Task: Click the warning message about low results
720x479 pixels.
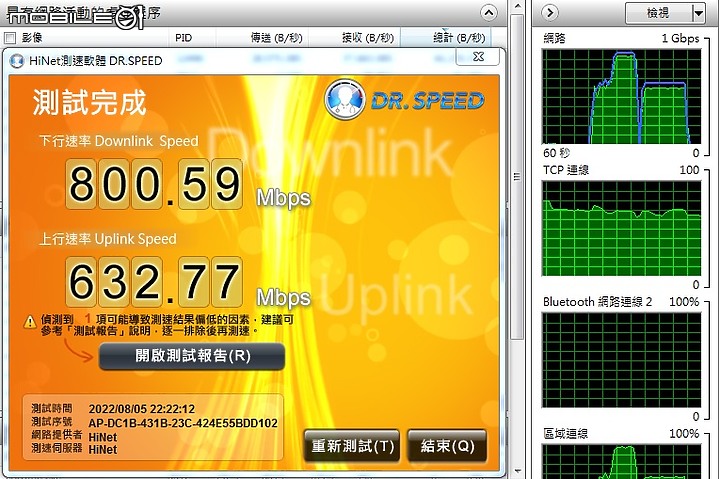Action: (167, 325)
